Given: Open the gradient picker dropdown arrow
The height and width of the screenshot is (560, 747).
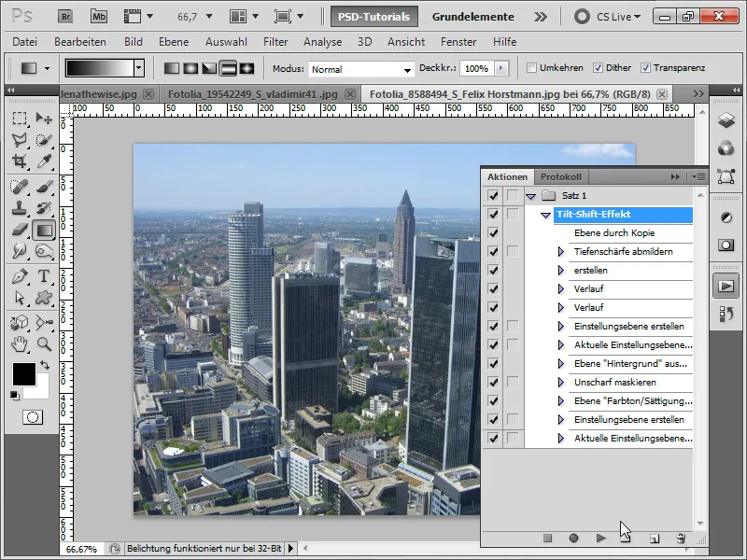Looking at the screenshot, I should click(139, 68).
